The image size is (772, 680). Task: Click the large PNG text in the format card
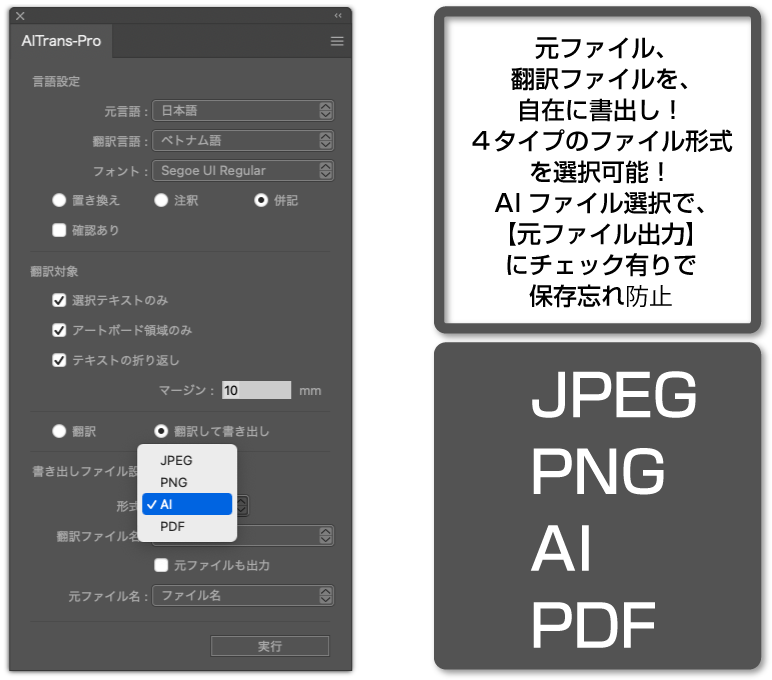pos(598,471)
